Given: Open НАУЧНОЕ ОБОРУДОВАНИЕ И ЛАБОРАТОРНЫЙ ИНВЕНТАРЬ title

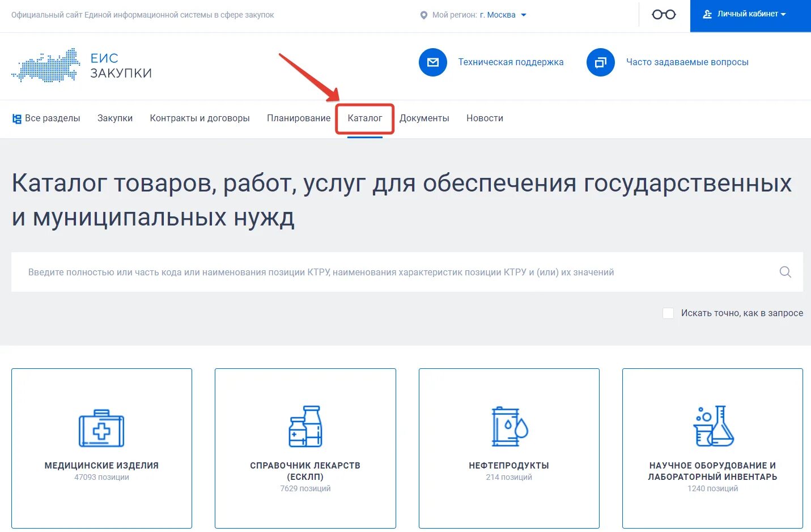Looking at the screenshot, I should (713, 471).
